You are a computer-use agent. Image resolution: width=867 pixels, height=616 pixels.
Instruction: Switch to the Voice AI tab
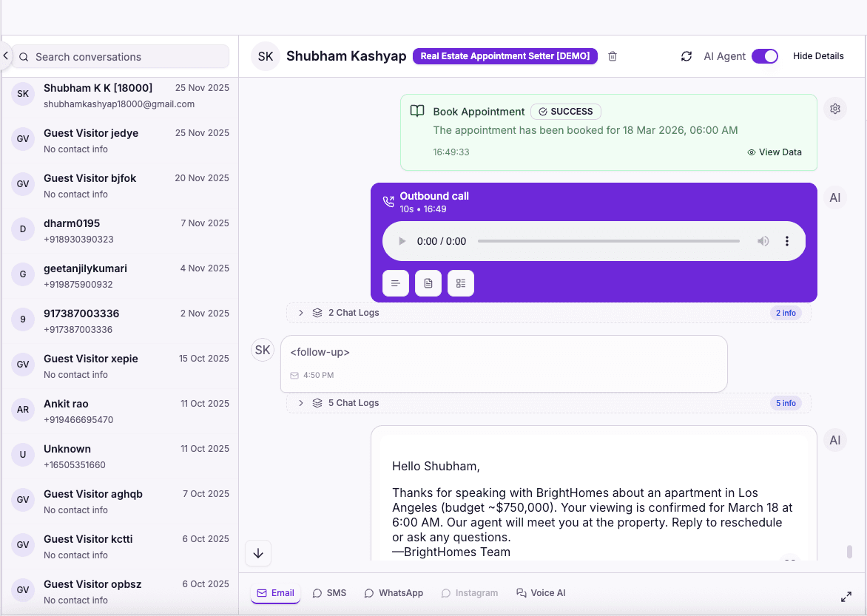pos(541,592)
